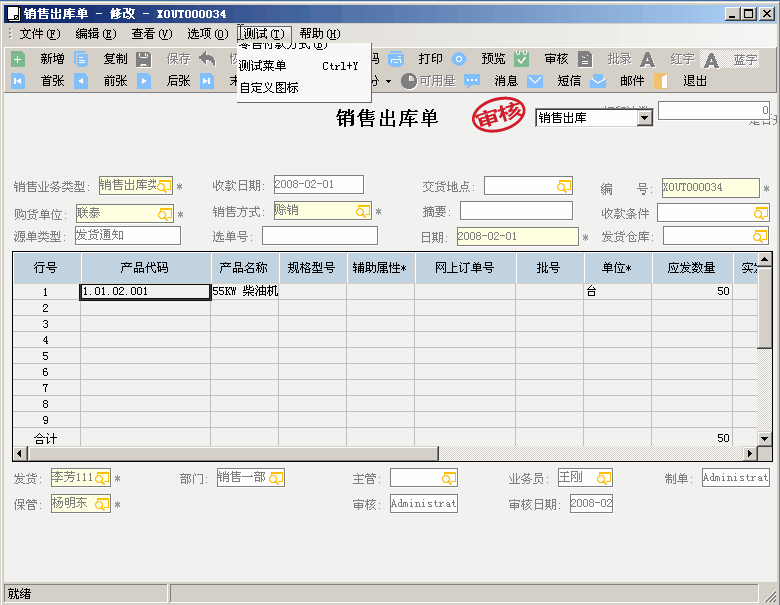
Task: Select the 测试菜单 menu entry
Action: (304, 66)
